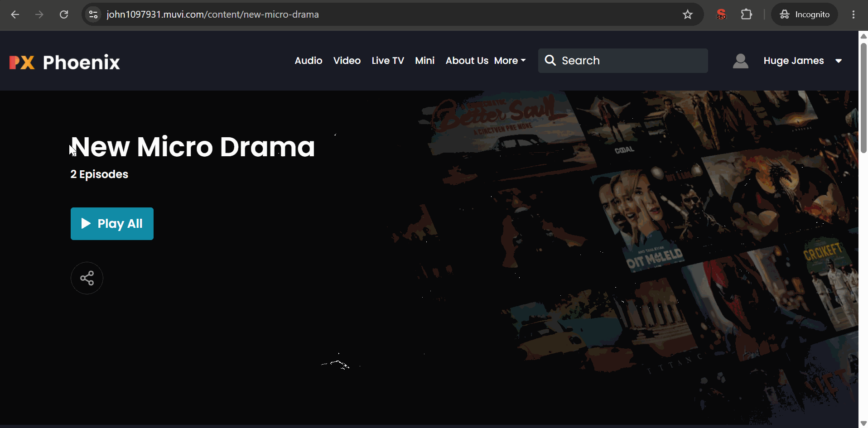Click the scrollbar down arrow
This screenshot has height=428, width=868.
point(863,423)
